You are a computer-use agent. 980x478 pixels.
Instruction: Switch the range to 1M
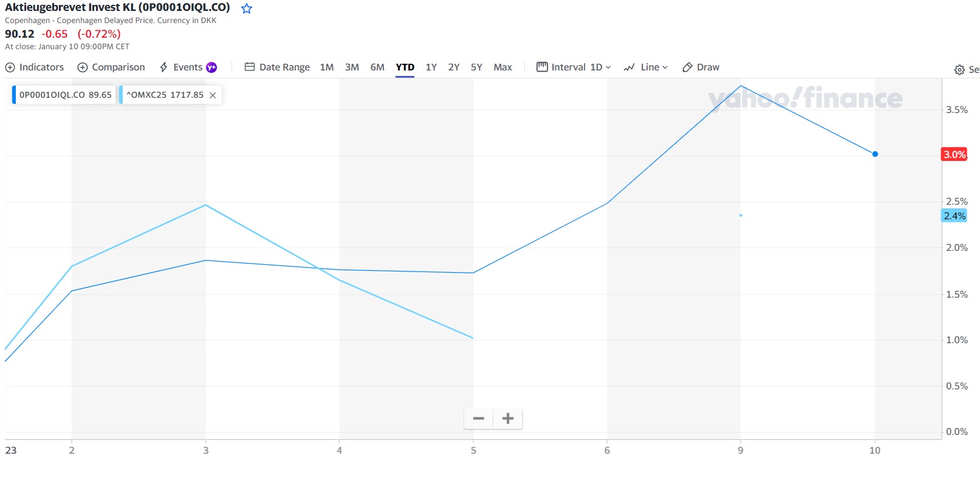[x=327, y=67]
